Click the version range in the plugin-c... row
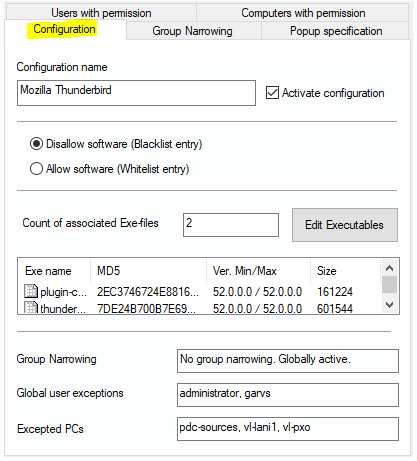The image size is (417, 461). (x=257, y=292)
